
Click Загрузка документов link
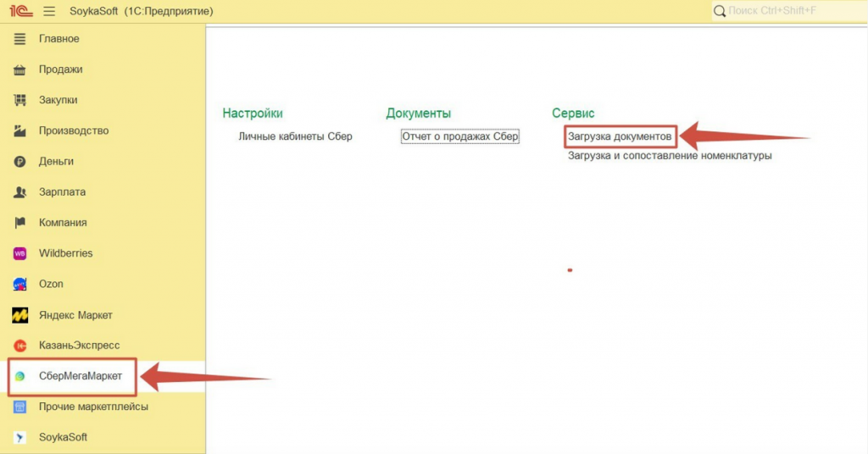tap(620, 136)
